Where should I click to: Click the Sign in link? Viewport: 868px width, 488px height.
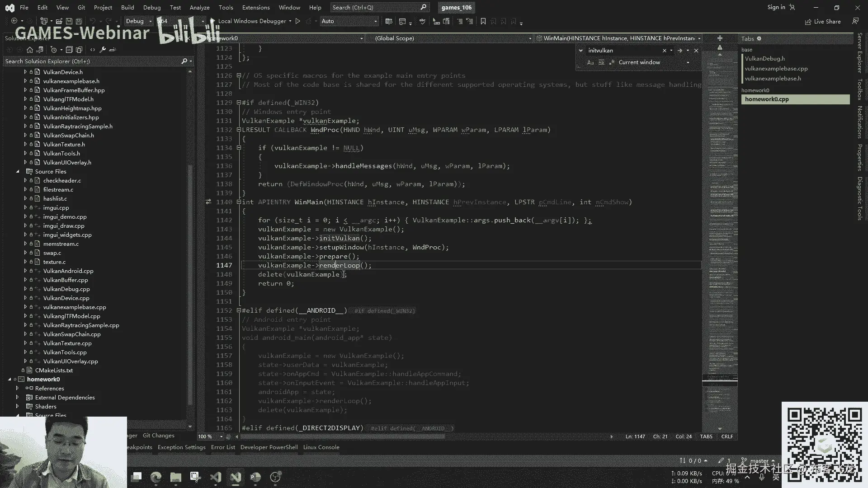(776, 7)
